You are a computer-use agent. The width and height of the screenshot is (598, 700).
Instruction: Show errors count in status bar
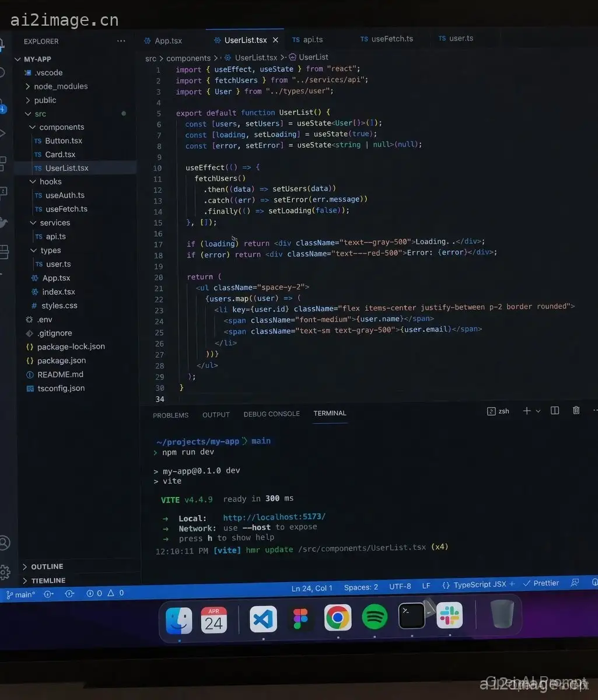click(x=94, y=593)
